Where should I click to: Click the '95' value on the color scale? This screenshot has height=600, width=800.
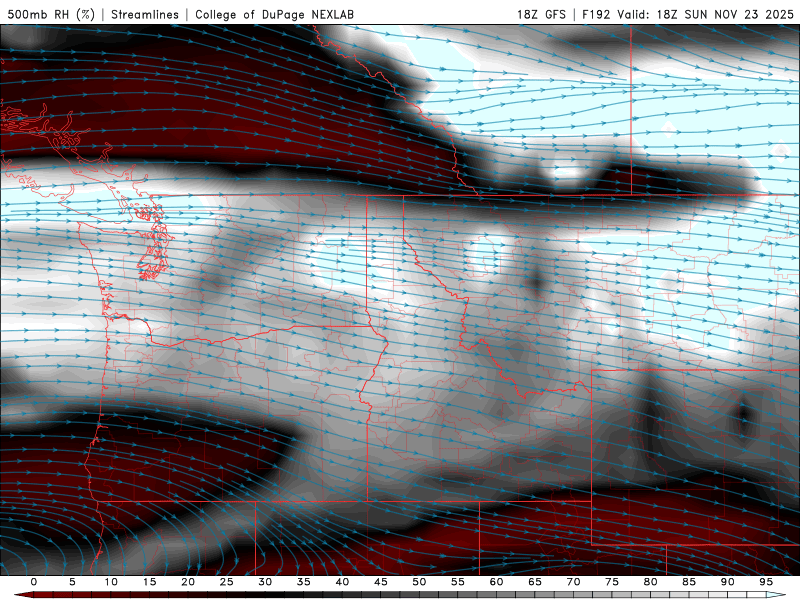[x=766, y=582]
